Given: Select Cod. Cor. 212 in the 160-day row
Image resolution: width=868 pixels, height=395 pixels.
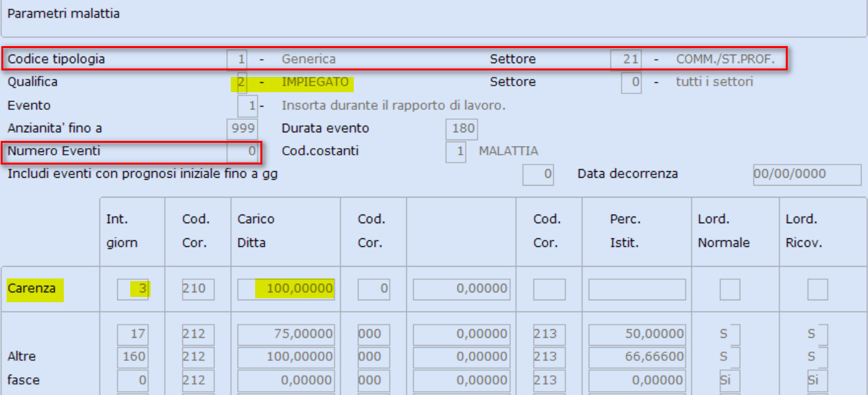Looking at the screenshot, I should tap(199, 357).
